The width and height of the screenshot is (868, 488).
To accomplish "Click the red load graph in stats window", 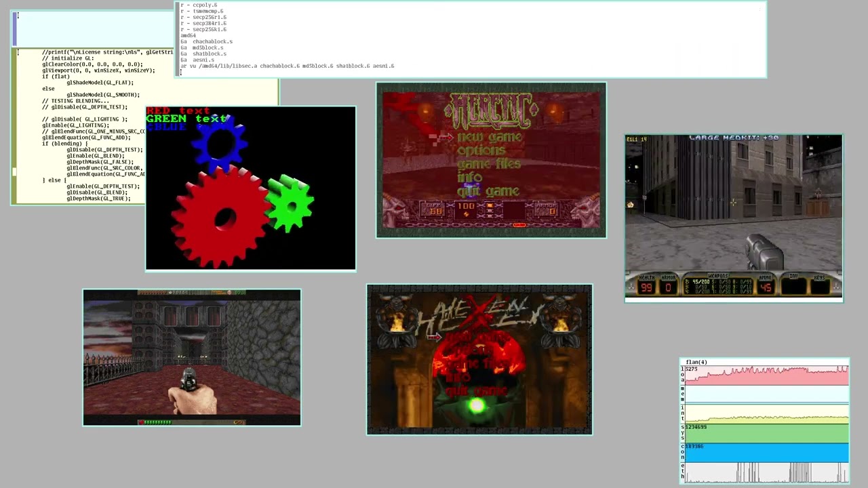I will click(x=766, y=375).
